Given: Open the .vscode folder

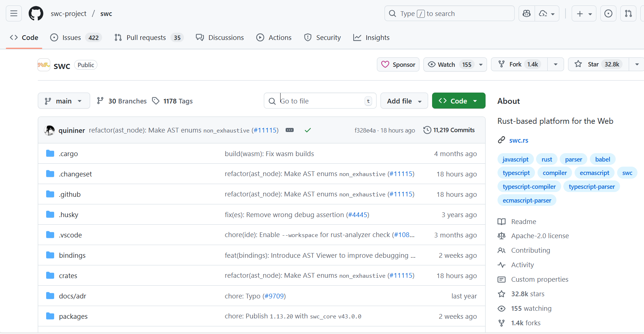Looking at the screenshot, I should tap(70, 235).
